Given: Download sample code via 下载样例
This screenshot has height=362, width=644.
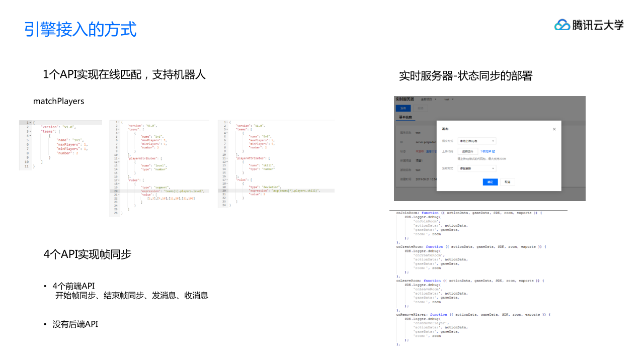Looking at the screenshot, I should pyautogui.click(x=486, y=151).
